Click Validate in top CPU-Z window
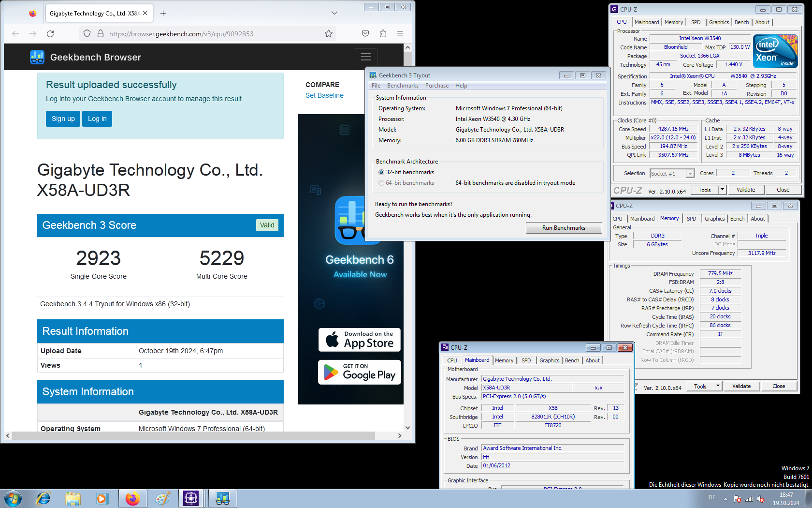The image size is (812, 508). click(x=746, y=190)
